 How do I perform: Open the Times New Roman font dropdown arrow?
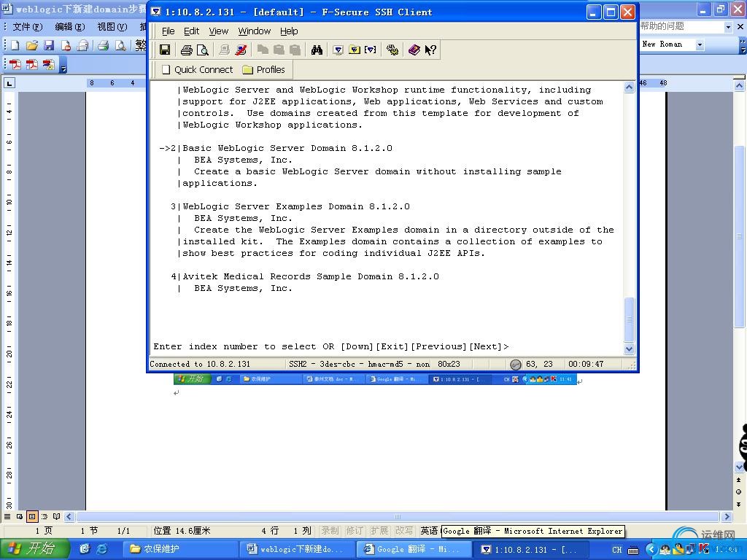click(700, 44)
